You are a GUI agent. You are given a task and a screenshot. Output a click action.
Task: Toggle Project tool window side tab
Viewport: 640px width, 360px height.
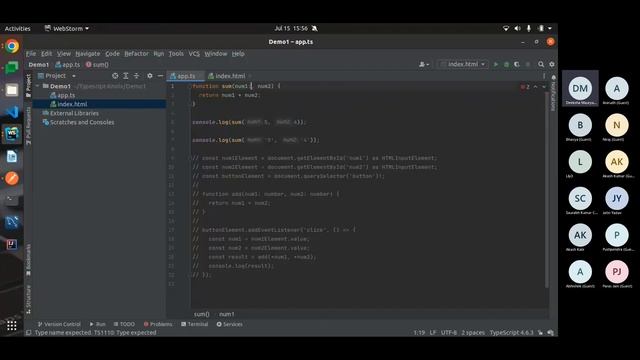pyautogui.click(x=28, y=86)
